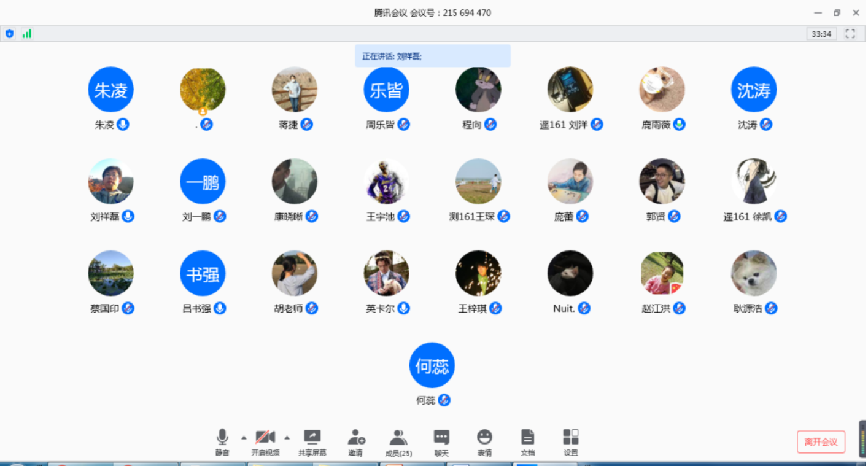
Task: Click the blue security shield icon
Action: coord(9,34)
